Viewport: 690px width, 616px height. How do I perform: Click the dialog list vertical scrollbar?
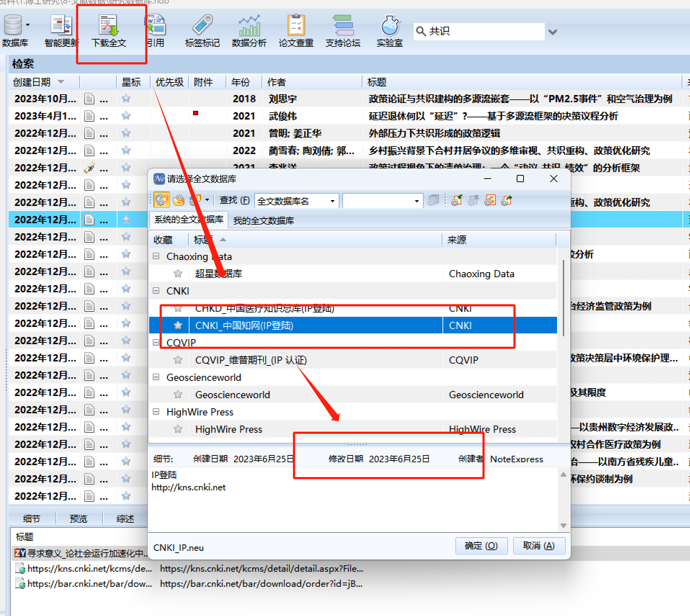[x=563, y=297]
